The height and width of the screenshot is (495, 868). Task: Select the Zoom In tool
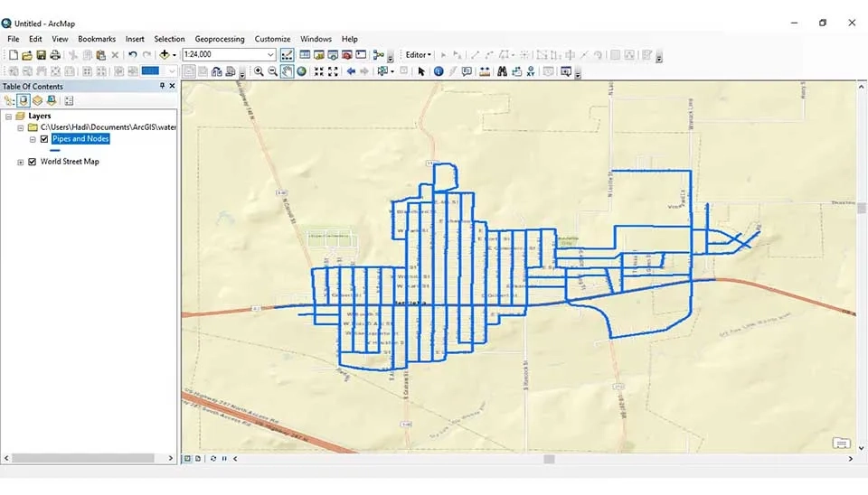point(259,71)
